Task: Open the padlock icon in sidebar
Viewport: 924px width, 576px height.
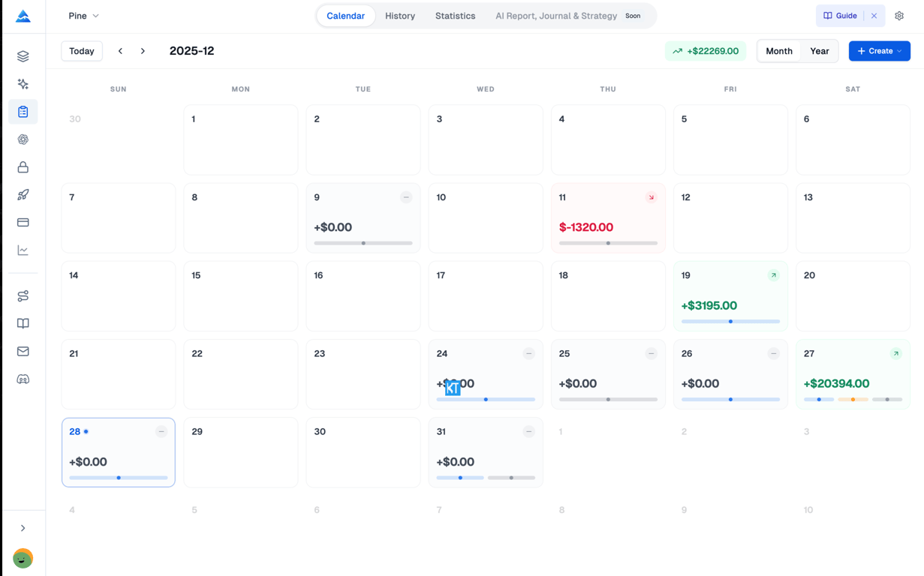Action: coord(23,167)
